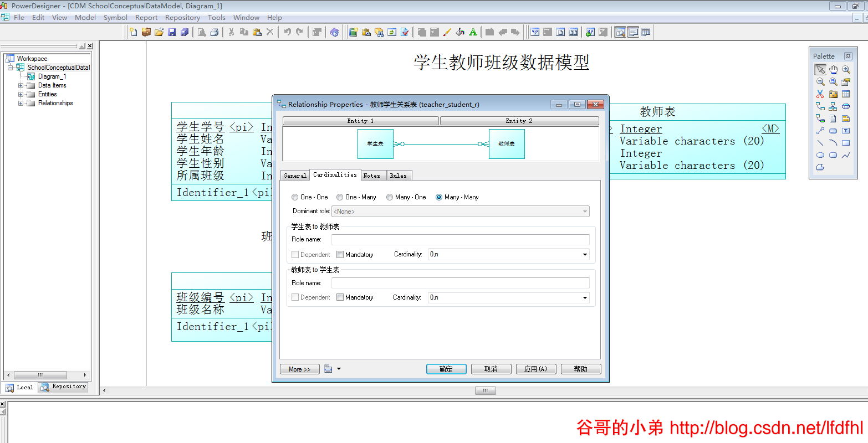The height and width of the screenshot is (443, 868).
Task: Switch to the Notes tab
Action: [x=372, y=176]
